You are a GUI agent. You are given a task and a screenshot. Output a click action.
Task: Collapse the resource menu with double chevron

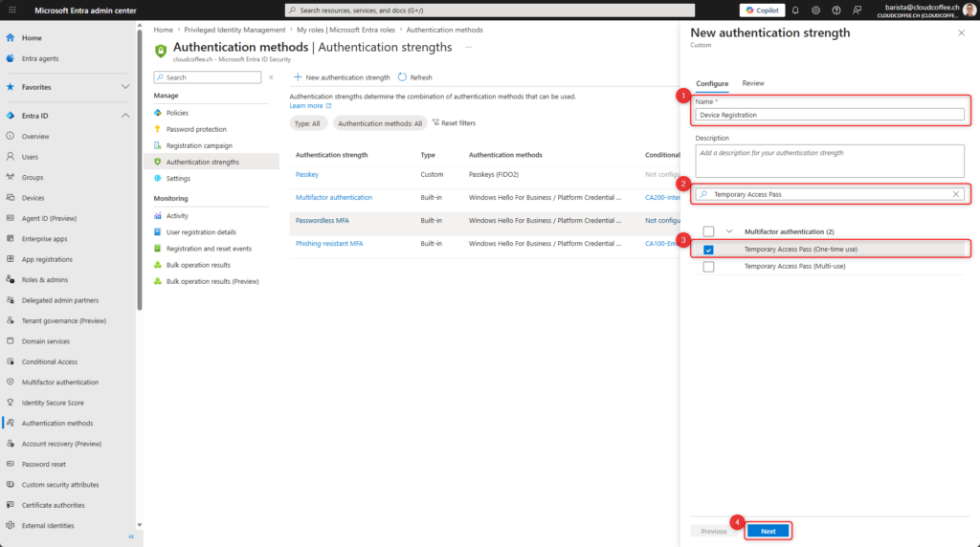click(x=271, y=77)
